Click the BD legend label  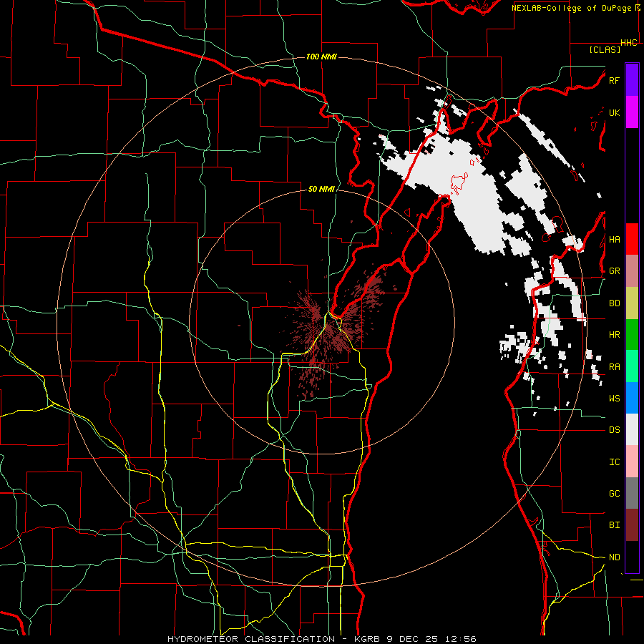(x=614, y=303)
